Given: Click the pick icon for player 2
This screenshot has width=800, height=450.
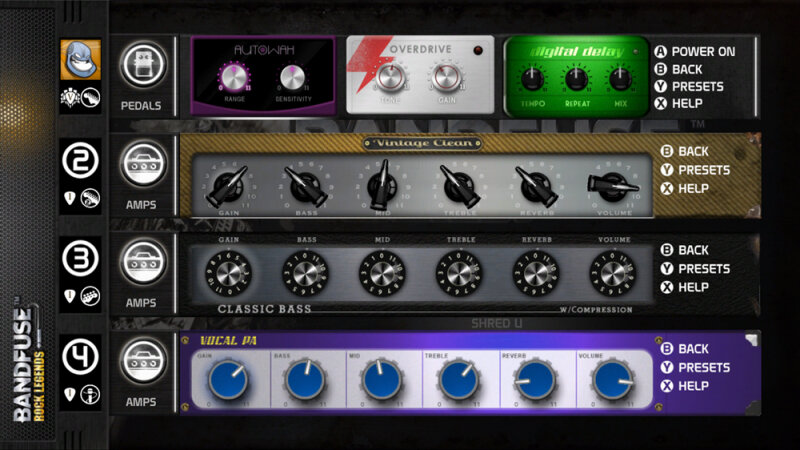Looking at the screenshot, I should pyautogui.click(x=70, y=198).
